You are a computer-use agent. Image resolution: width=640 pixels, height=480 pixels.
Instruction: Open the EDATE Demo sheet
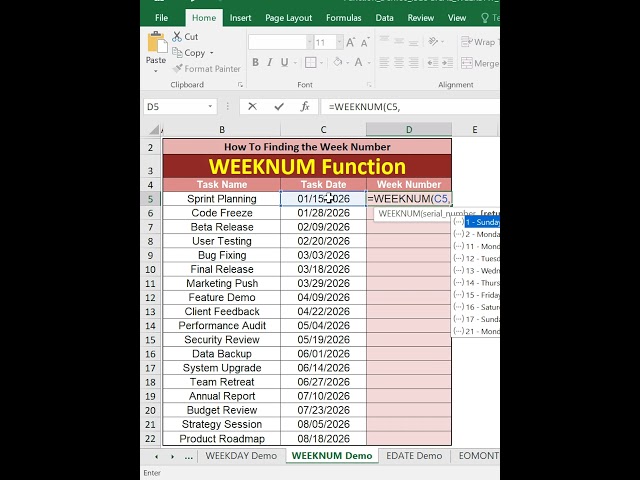click(x=414, y=456)
